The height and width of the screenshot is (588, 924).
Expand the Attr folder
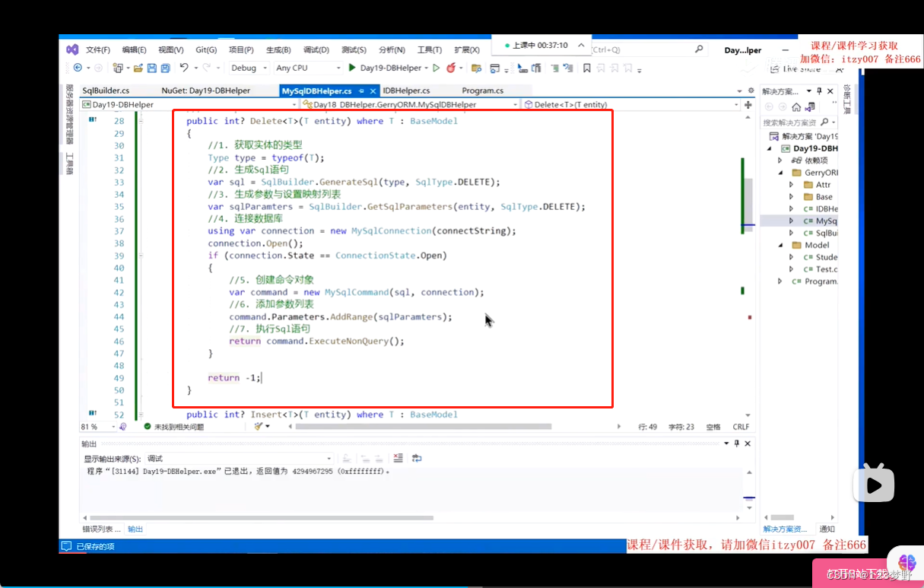click(x=791, y=185)
